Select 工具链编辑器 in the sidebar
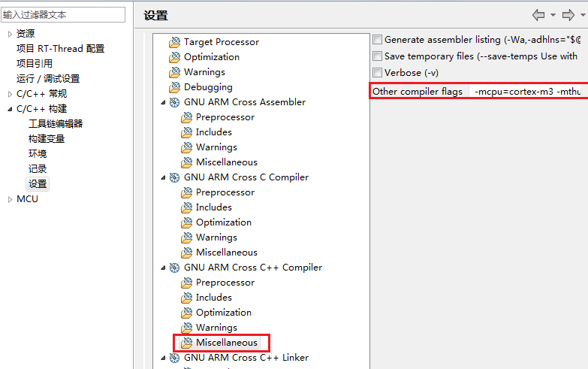 point(56,124)
